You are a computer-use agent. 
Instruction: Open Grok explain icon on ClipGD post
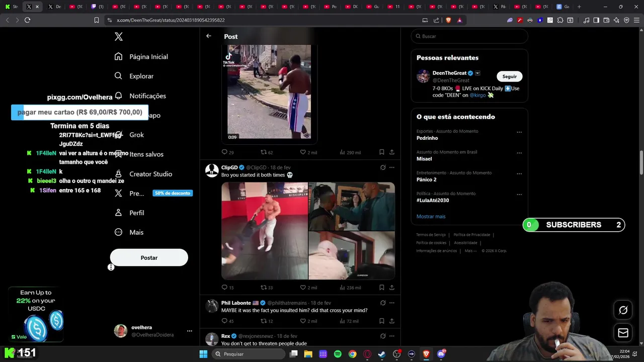coord(383,167)
